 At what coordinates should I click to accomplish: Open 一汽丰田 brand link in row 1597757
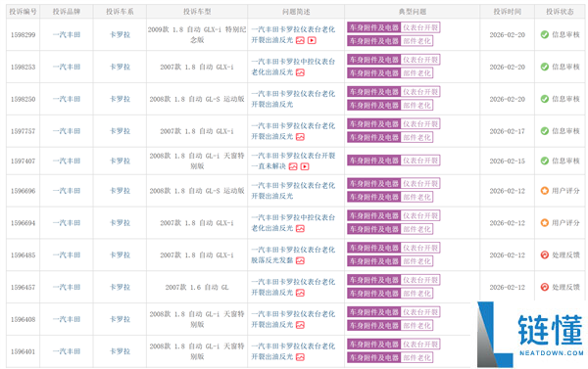pos(67,131)
